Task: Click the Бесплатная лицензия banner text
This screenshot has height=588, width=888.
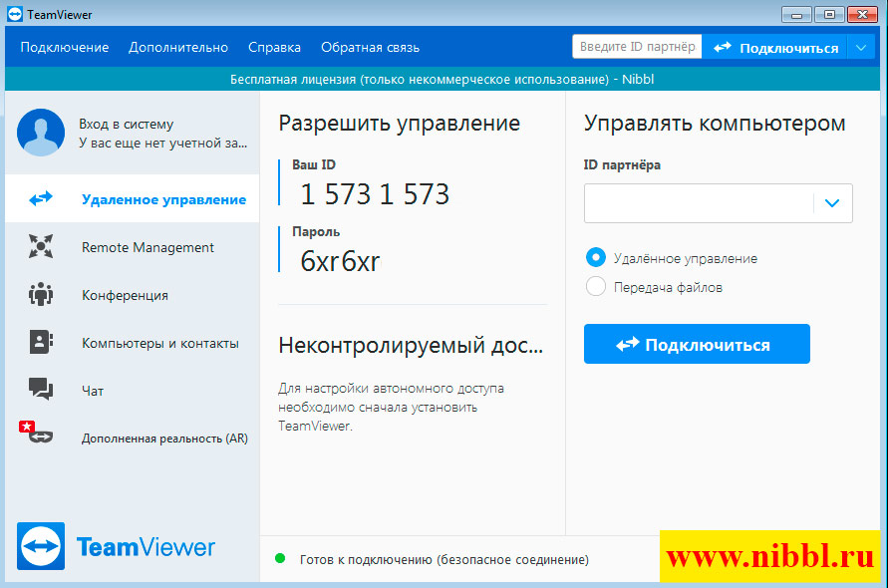Action: click(x=442, y=80)
